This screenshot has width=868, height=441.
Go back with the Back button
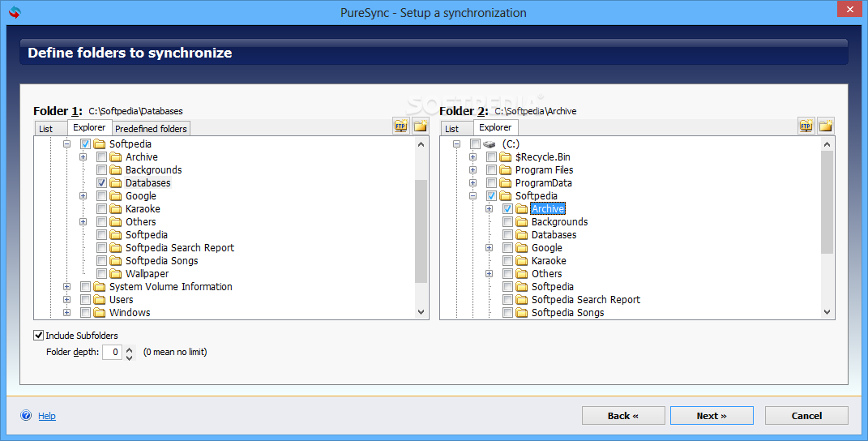[623, 416]
